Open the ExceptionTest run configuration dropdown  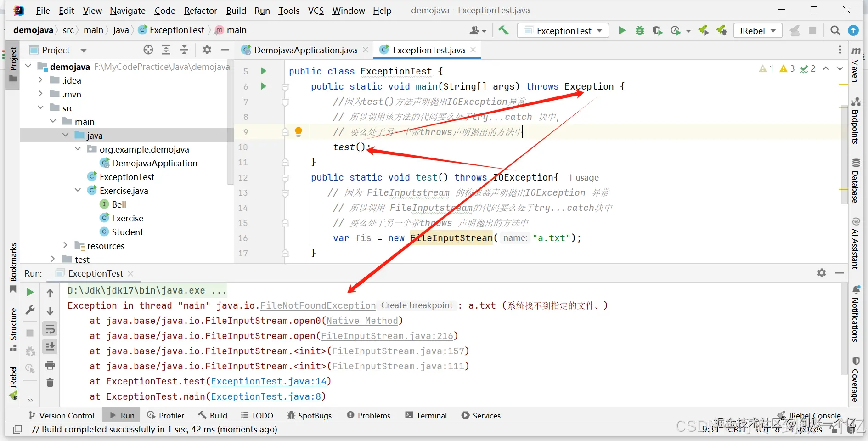[x=563, y=30]
